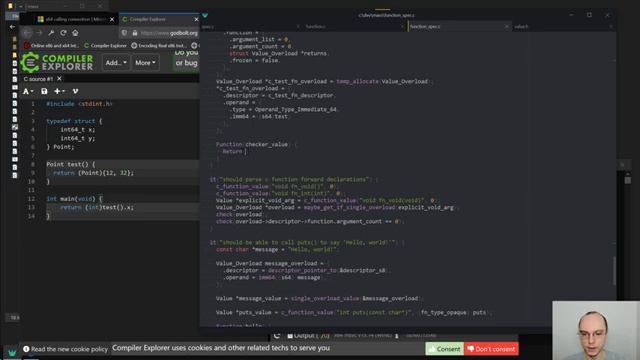This screenshot has height=360, width=640.
Task: Open the Add... dropdown menu
Action: [116, 63]
